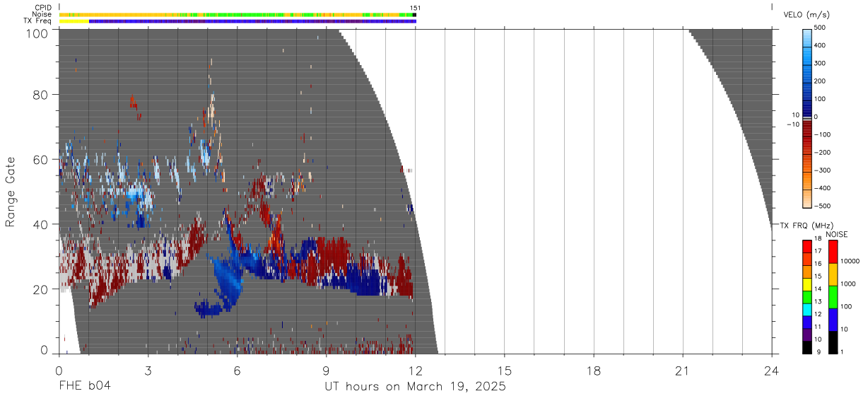
Task: Click the 500 tick on velocity colorbar
Action: (x=820, y=28)
